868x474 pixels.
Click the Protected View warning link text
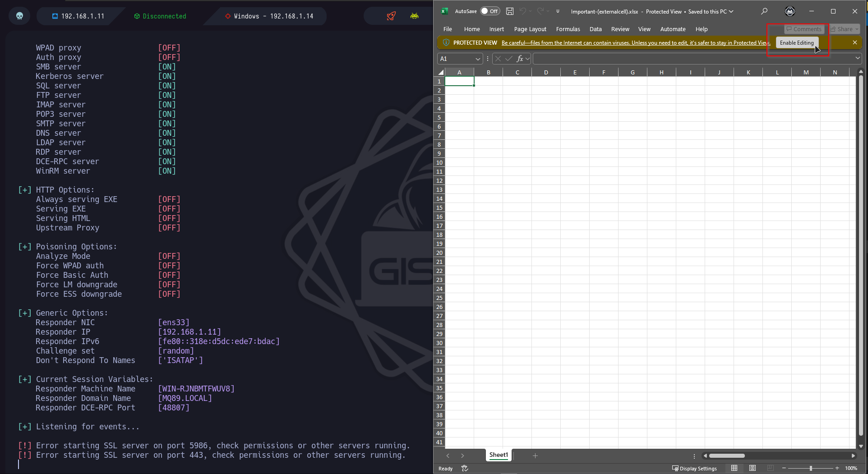click(636, 43)
